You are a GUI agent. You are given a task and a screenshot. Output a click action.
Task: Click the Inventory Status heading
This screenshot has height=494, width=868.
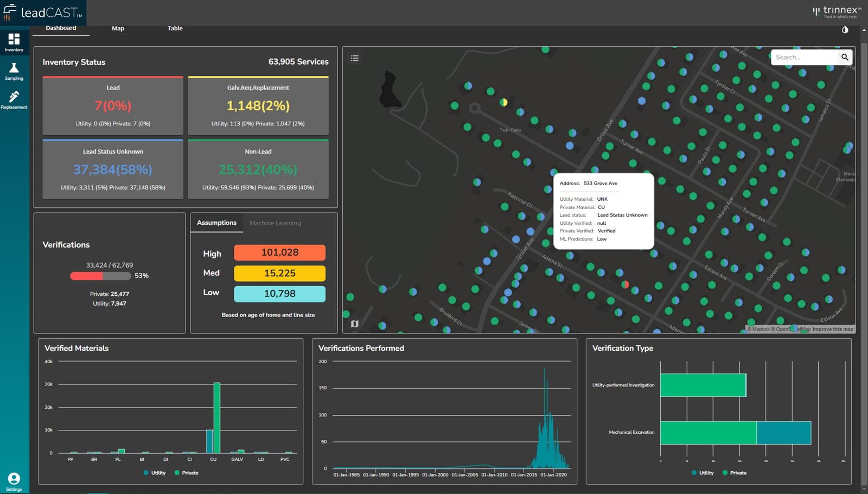[74, 62]
